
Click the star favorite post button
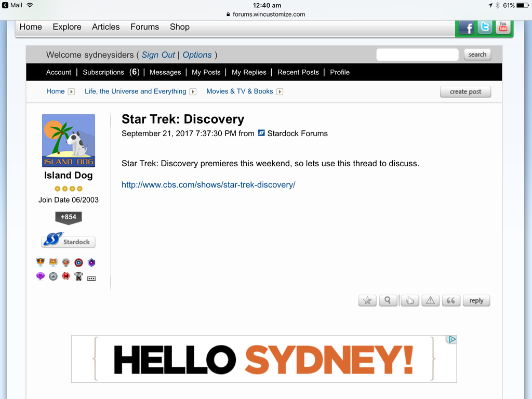click(x=367, y=301)
